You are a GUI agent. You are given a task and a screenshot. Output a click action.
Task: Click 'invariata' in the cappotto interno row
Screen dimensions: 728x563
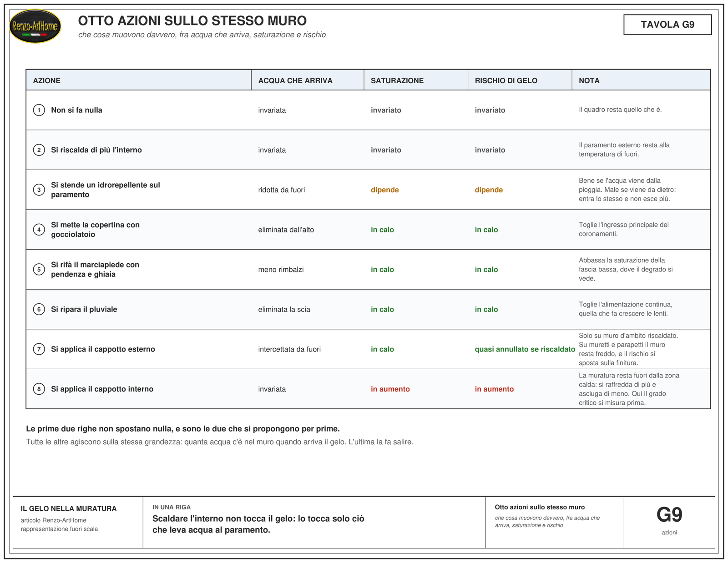272,389
